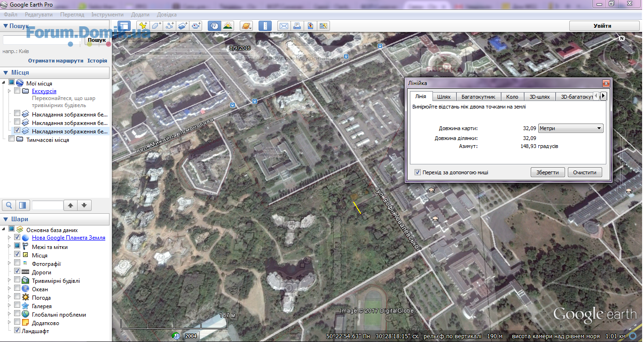Enable the Погода layer checkbox
The height and width of the screenshot is (342, 644).
pyautogui.click(x=17, y=297)
